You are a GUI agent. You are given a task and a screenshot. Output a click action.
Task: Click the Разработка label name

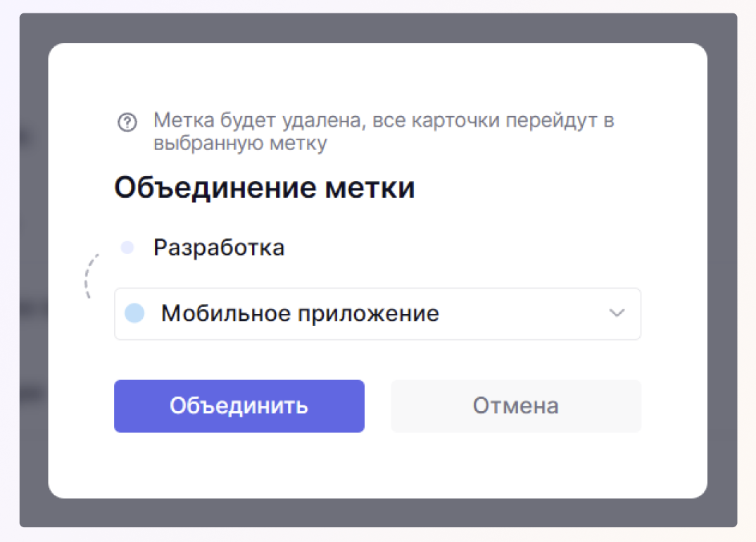(x=219, y=248)
